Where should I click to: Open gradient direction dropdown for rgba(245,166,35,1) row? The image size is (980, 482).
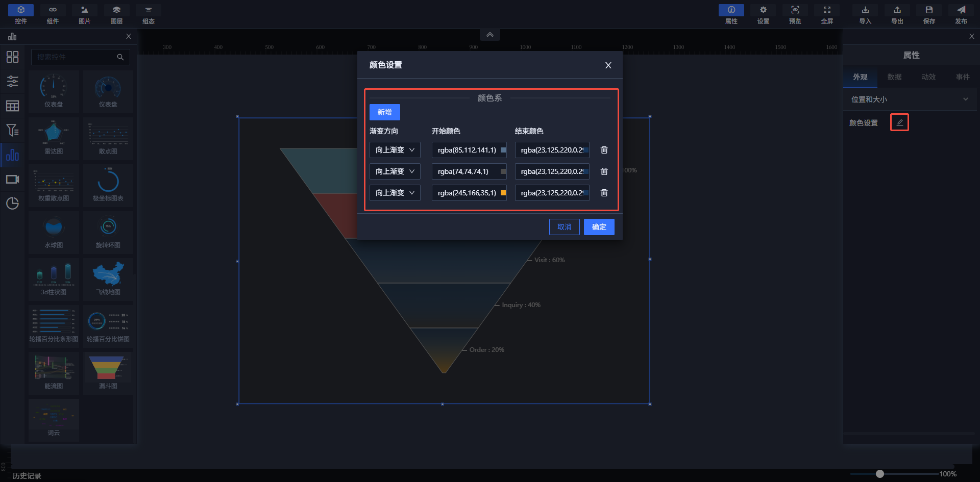pos(395,193)
